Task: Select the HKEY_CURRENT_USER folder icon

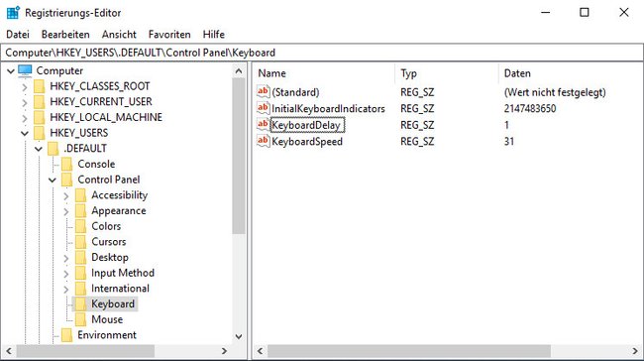Action: 39,102
